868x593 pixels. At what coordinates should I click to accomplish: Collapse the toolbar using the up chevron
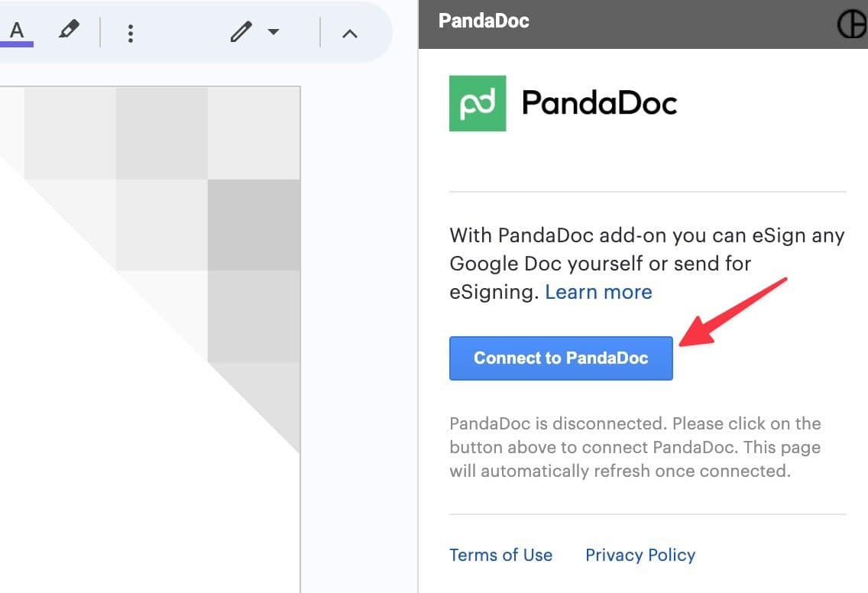(x=350, y=33)
